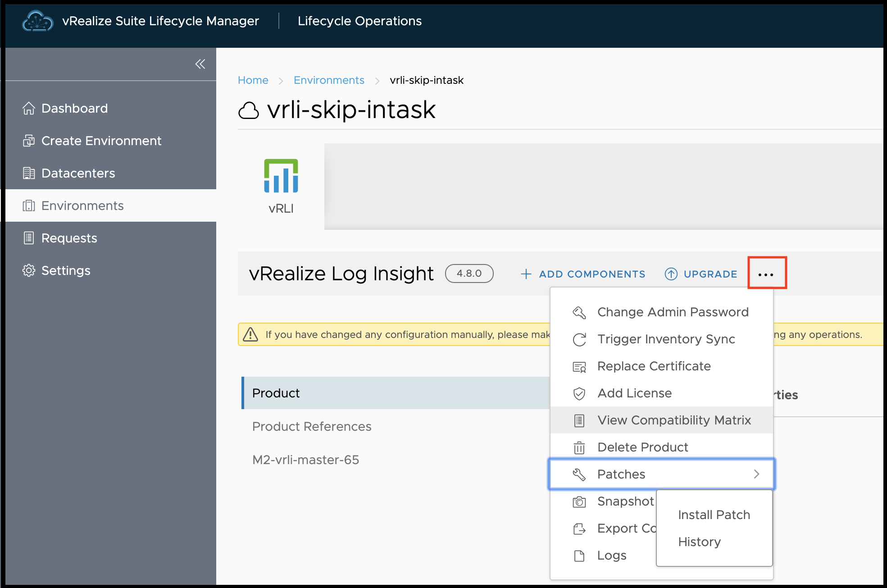
Task: Open Create Environment in the sidebar
Action: (101, 141)
